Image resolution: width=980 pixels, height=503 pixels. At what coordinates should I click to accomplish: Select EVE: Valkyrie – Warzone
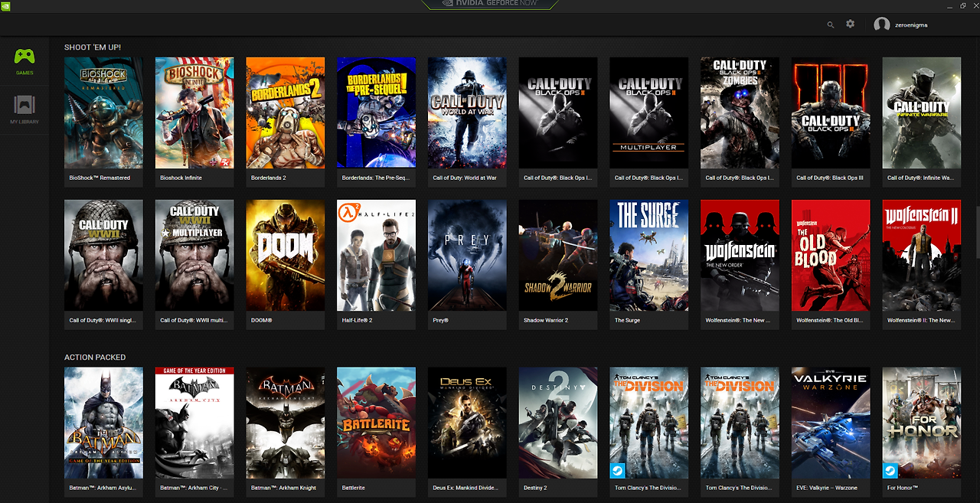click(831, 423)
